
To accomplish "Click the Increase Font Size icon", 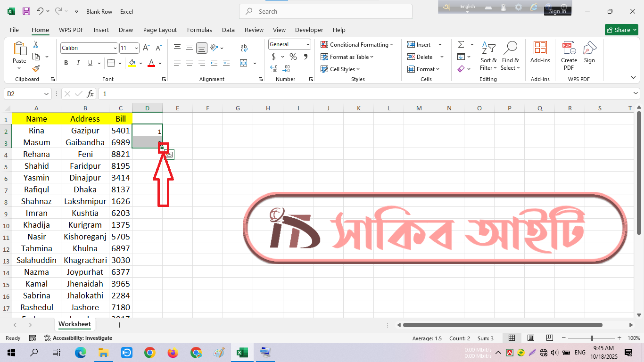I will (x=146, y=48).
